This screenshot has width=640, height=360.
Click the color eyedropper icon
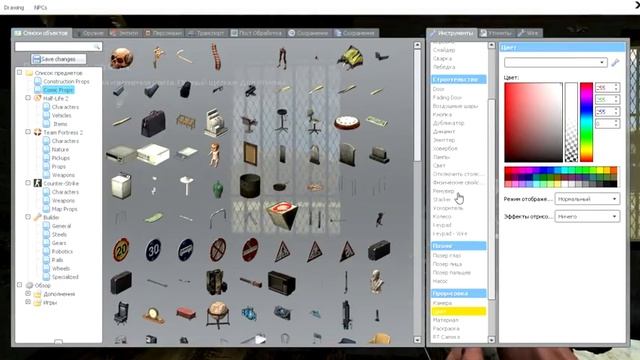pos(616,62)
